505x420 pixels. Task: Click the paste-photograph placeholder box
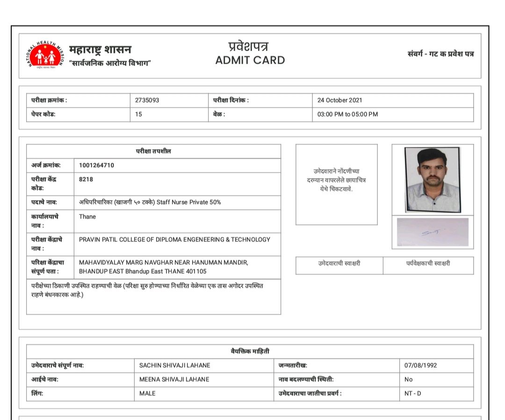pyautogui.click(x=337, y=185)
